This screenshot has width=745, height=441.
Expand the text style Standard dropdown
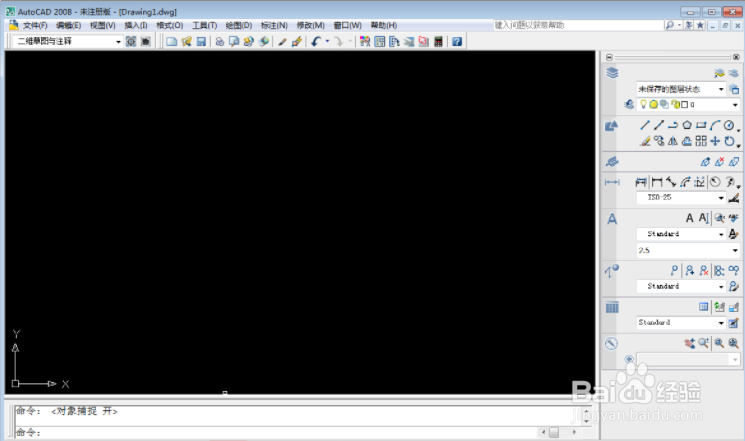(721, 234)
